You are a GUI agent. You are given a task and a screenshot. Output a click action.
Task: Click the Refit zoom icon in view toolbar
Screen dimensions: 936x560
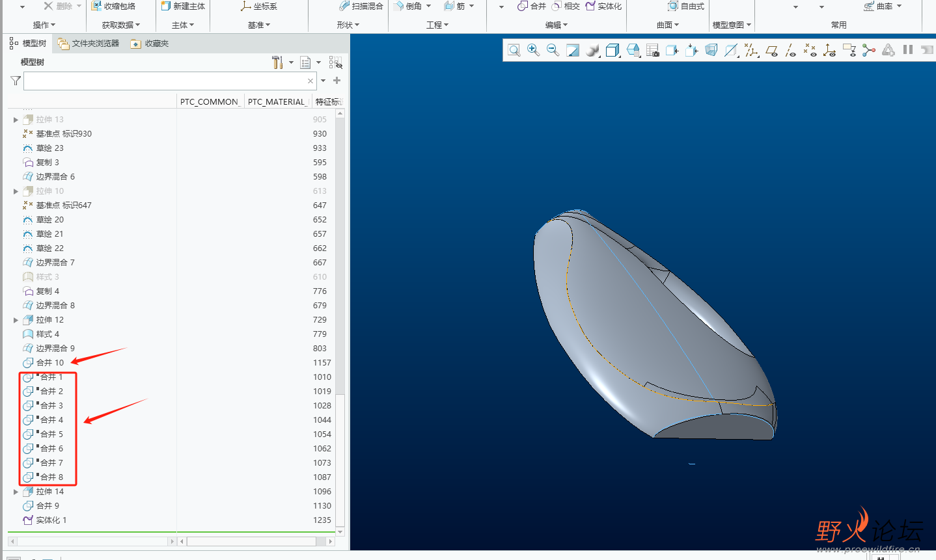pyautogui.click(x=514, y=50)
